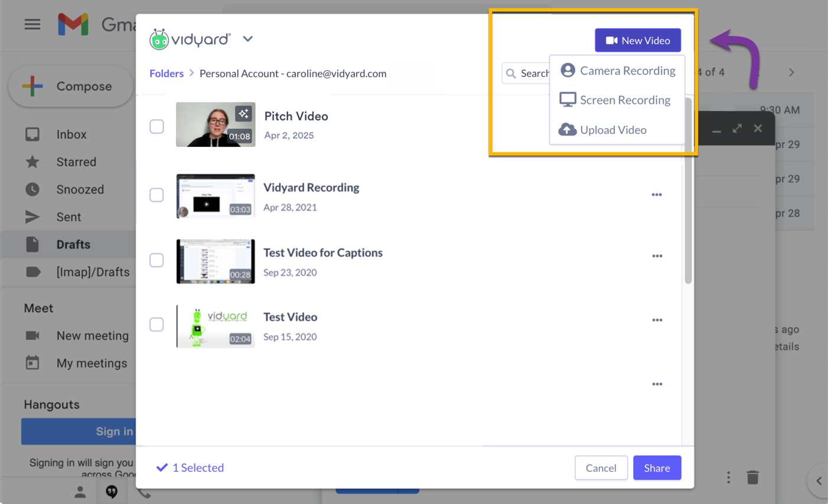The width and height of the screenshot is (828, 504).
Task: Click the Inbox icon in the sidebar
Action: [x=32, y=135]
